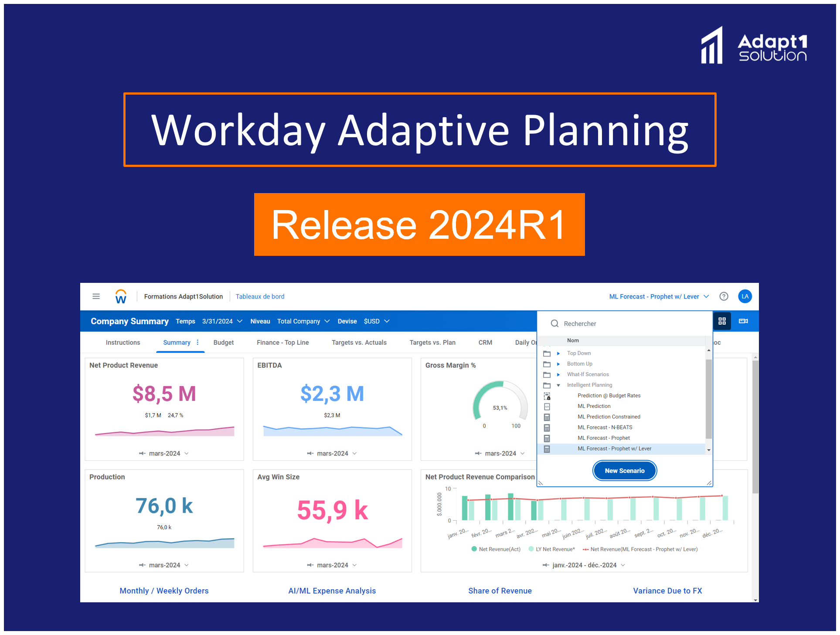Viewport: 840px width, 635px height.
Task: Select the ML Prediction Constrained row
Action: click(x=622, y=417)
